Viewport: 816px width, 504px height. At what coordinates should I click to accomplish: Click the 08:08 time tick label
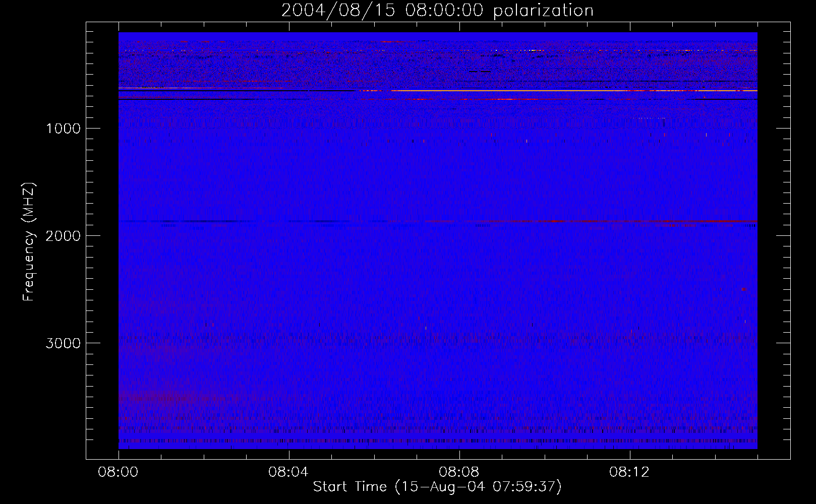coord(458,472)
